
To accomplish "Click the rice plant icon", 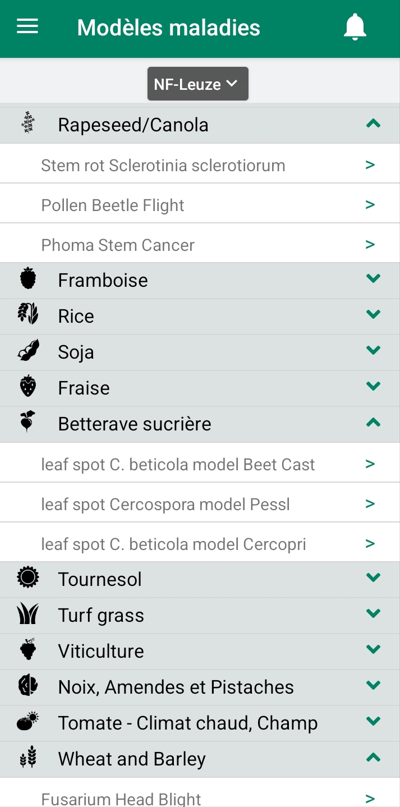I will [28, 314].
